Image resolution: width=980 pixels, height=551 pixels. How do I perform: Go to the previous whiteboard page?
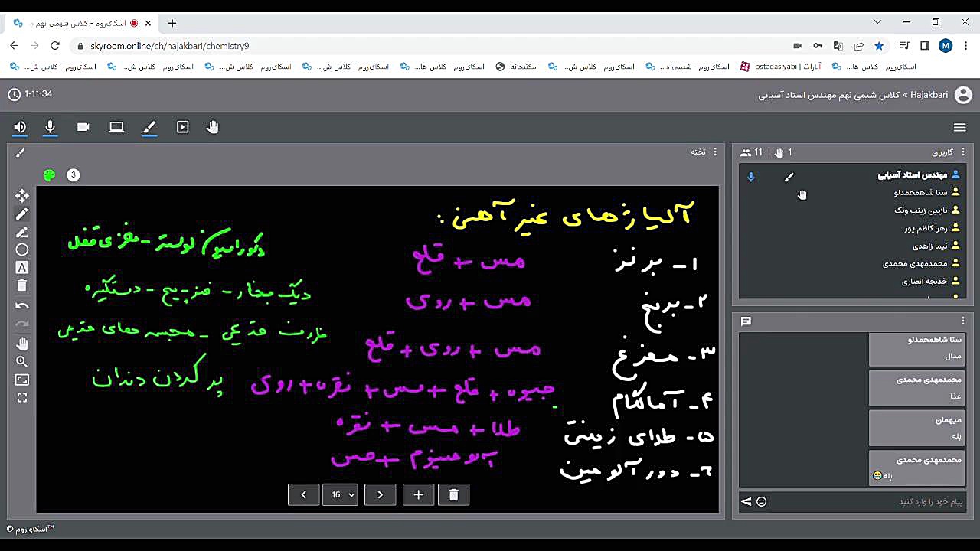(304, 494)
